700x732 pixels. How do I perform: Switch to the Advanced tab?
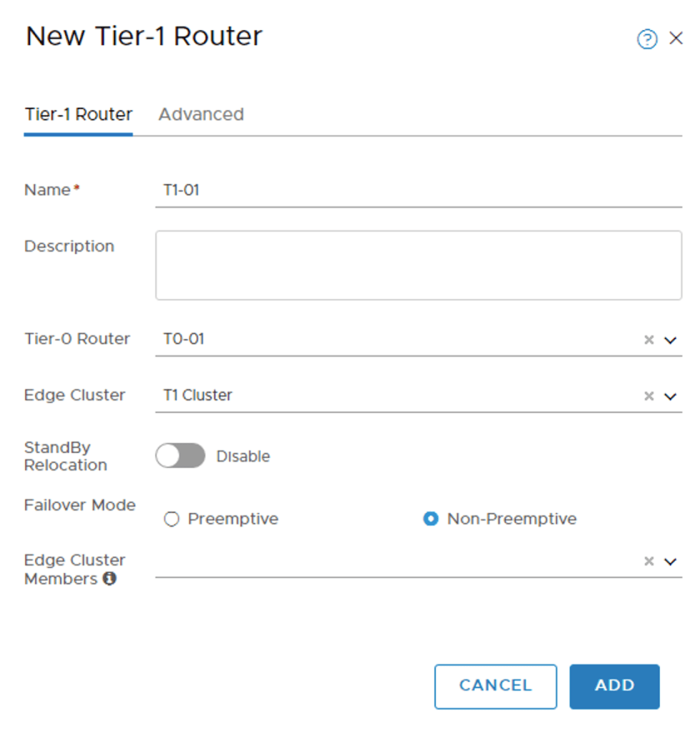point(201,114)
